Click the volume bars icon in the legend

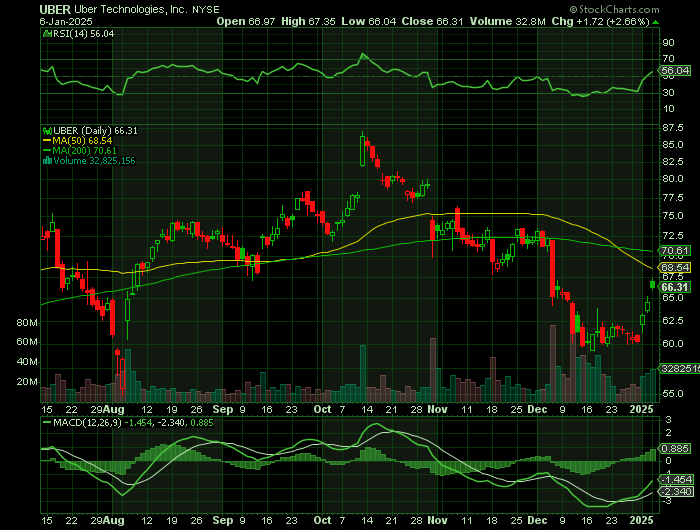(x=47, y=161)
